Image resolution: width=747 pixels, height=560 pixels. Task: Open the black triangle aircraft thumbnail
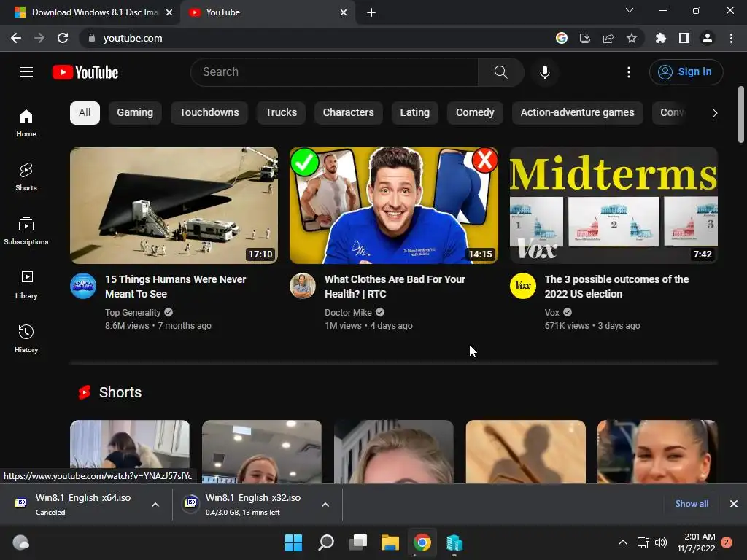[x=174, y=205]
